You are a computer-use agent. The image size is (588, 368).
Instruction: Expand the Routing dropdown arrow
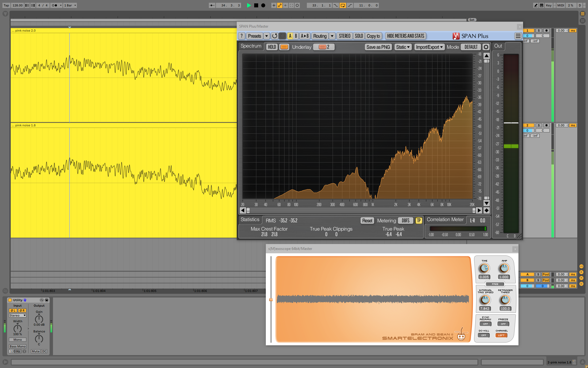(332, 36)
